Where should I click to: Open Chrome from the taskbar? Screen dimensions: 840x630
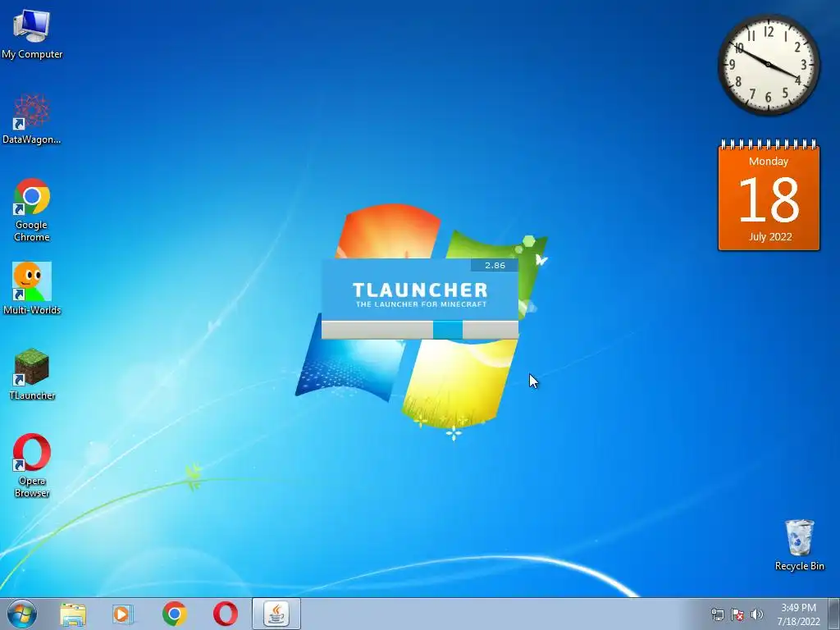174,614
